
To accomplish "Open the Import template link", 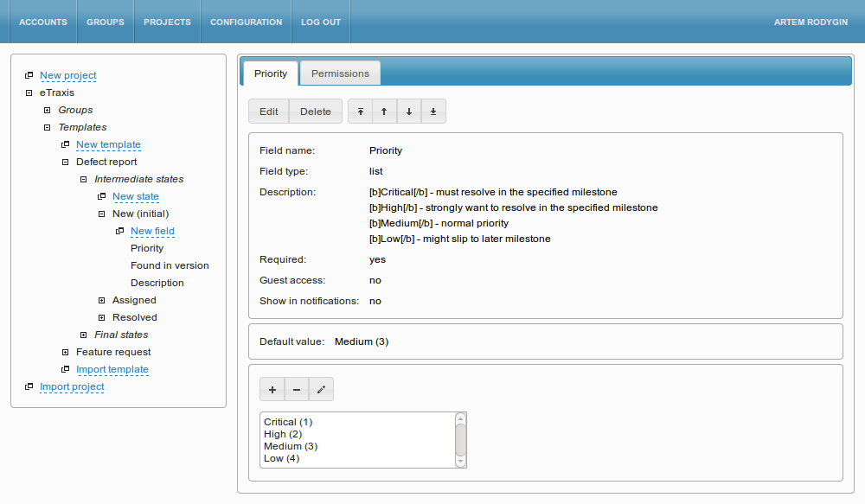I will click(x=112, y=369).
